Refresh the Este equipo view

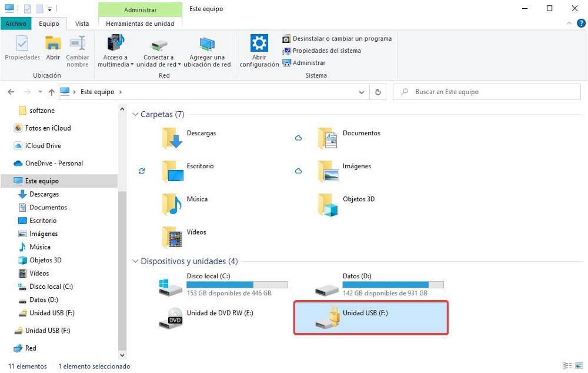point(378,92)
